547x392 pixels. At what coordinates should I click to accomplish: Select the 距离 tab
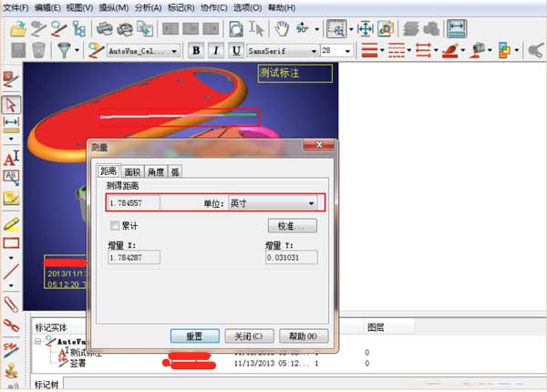click(108, 170)
